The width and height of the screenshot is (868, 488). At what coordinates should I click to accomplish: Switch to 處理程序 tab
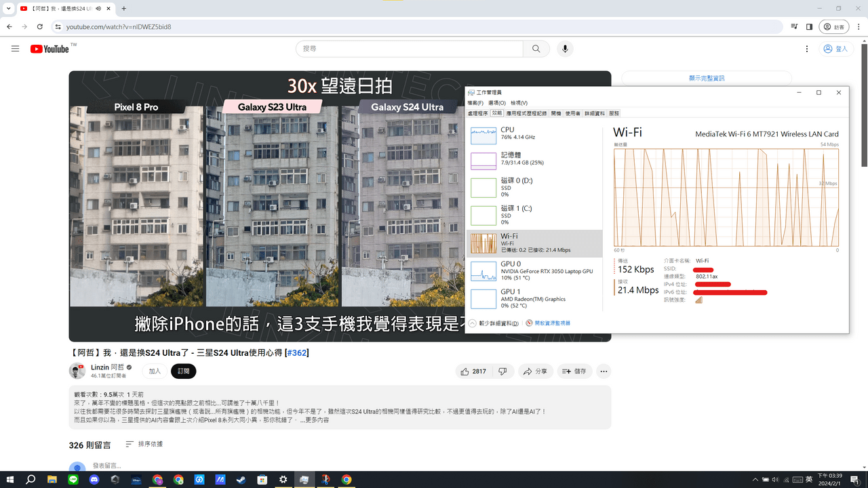(478, 113)
